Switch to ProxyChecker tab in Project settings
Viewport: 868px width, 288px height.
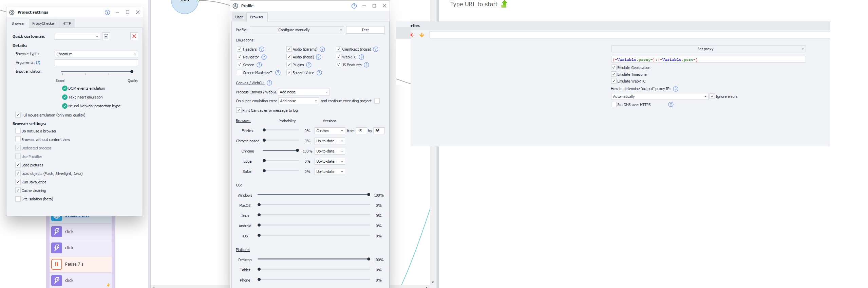tap(43, 23)
